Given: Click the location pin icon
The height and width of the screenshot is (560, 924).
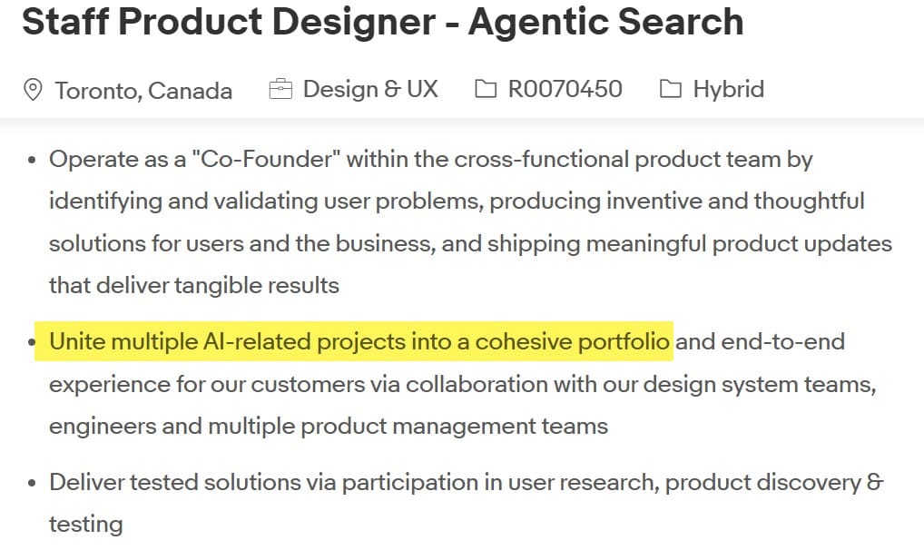Looking at the screenshot, I should 33,90.
